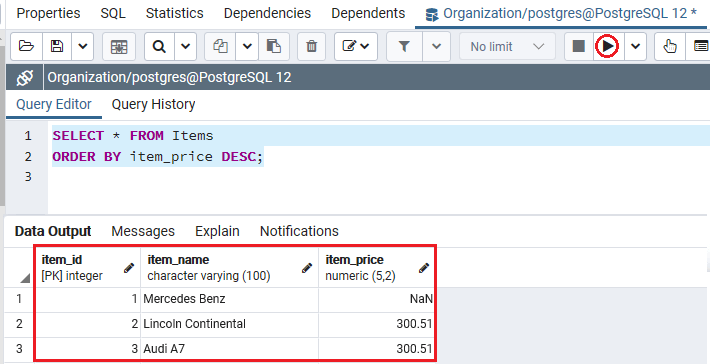
Task: Click the item_price column edit pencil icon
Action: [424, 268]
